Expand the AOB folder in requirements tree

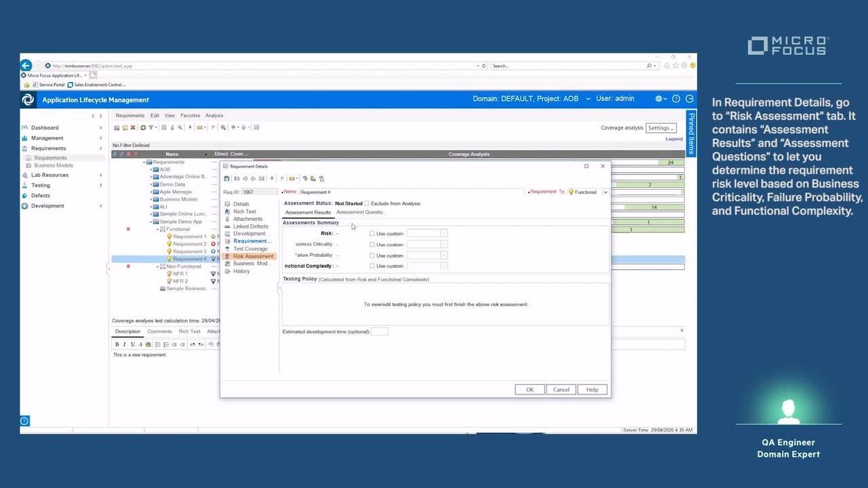151,169
